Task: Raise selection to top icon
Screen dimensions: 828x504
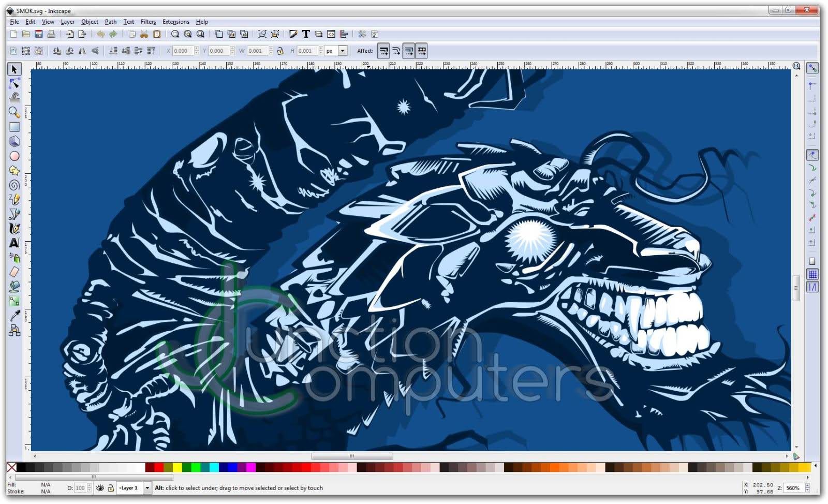Action: 151,51
